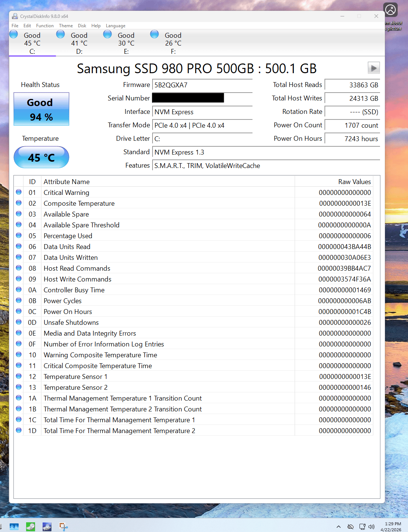Open the volume icon in system tray
This screenshot has height=532, width=408.
coord(371,527)
